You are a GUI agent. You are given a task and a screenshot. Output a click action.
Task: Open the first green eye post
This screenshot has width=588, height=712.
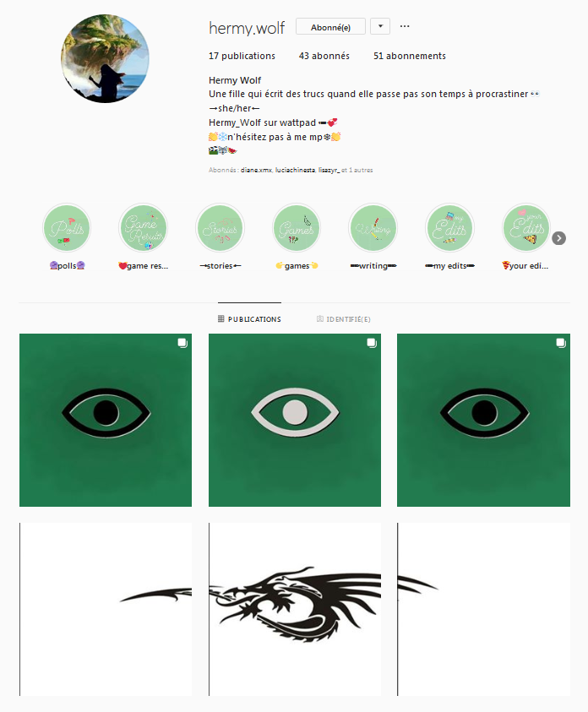[106, 420]
